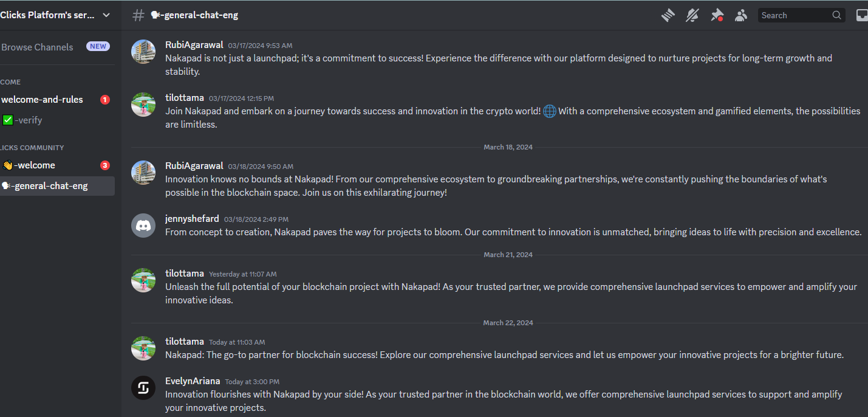Select the welcome-and-rules channel
Viewport: 868px width, 417px height.
point(42,100)
